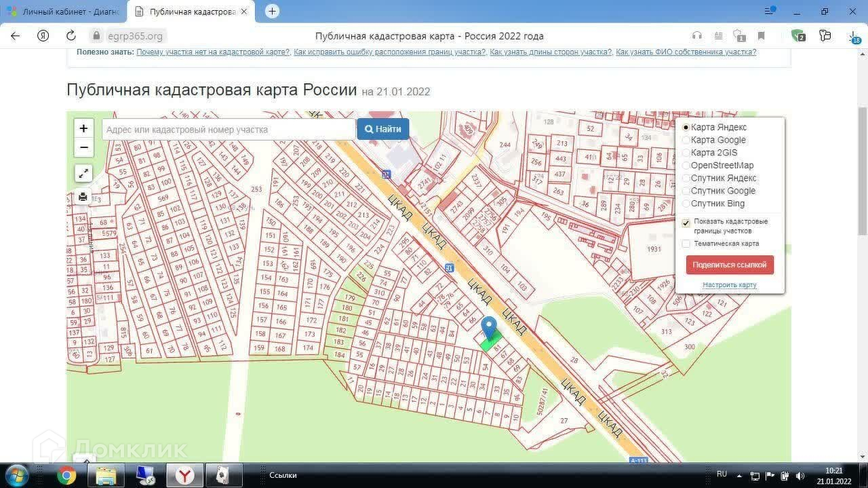
Task: Uncheck Показать кадастровые границы участков
Action: (x=686, y=223)
